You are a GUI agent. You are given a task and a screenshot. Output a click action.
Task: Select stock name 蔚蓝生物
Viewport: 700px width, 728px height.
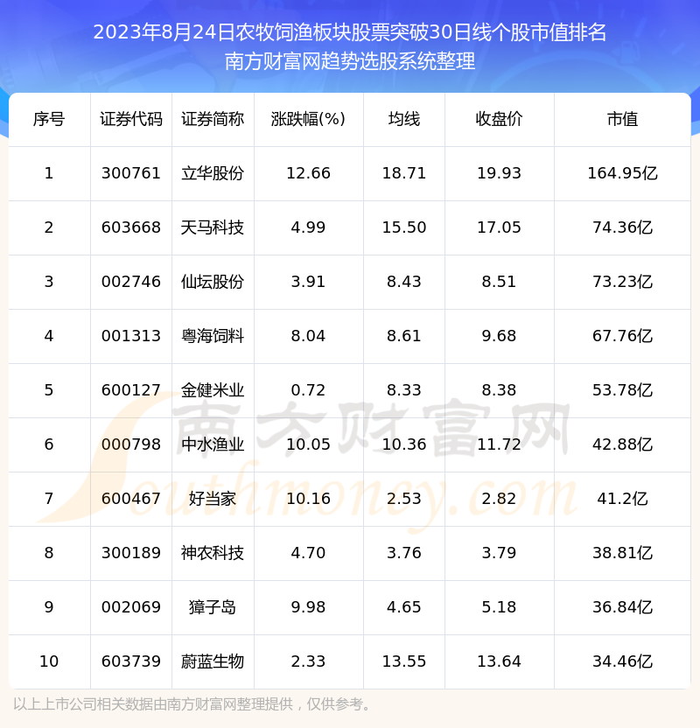point(213,661)
